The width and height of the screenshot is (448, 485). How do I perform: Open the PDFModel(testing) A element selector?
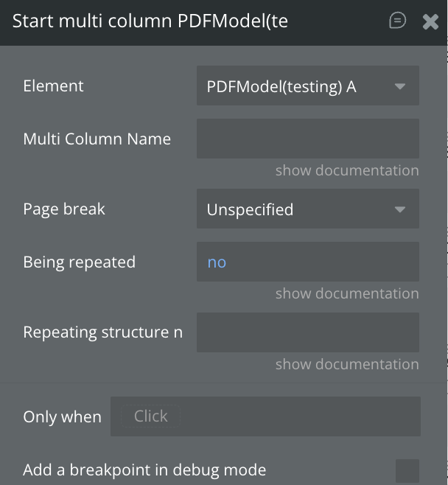pos(295,86)
